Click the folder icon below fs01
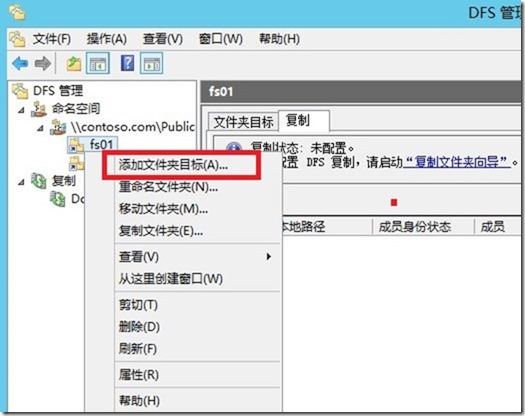525x416 pixels. click(76, 163)
